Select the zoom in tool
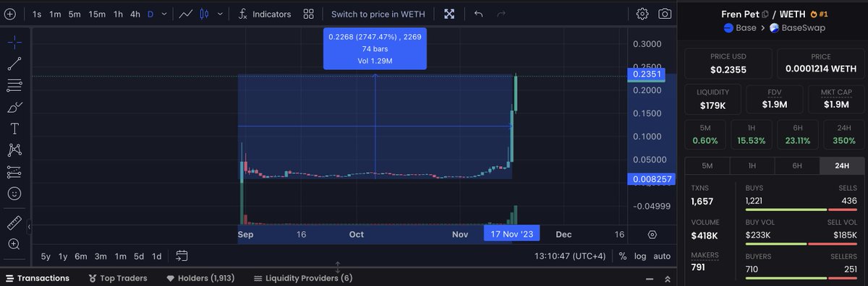 pos(14,244)
